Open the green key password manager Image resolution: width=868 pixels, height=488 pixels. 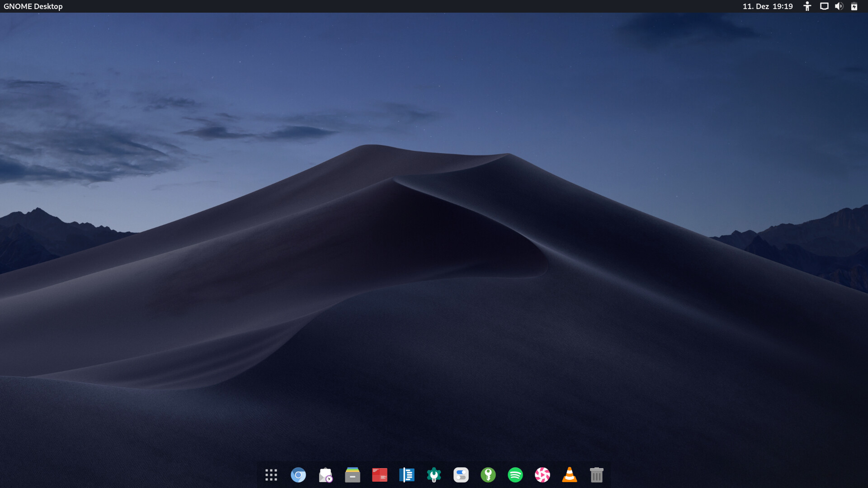488,475
